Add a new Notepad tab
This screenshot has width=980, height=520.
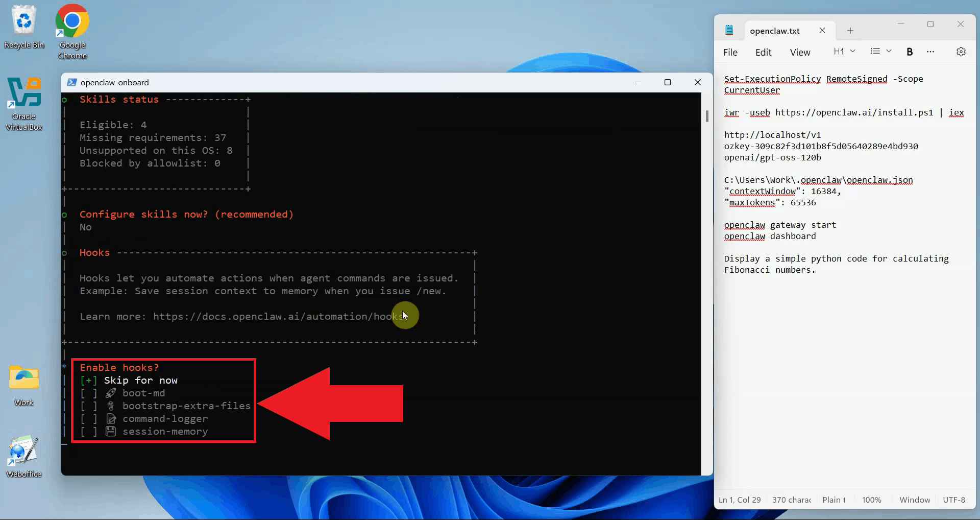(x=850, y=31)
